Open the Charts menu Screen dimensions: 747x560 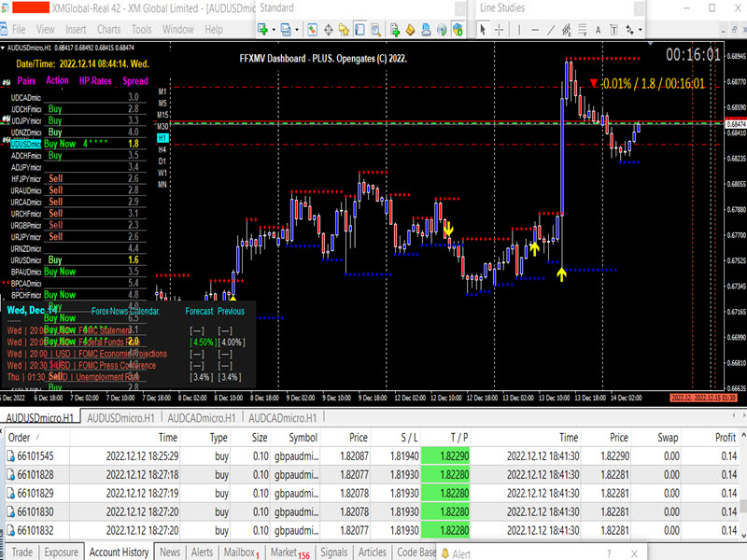108,30
